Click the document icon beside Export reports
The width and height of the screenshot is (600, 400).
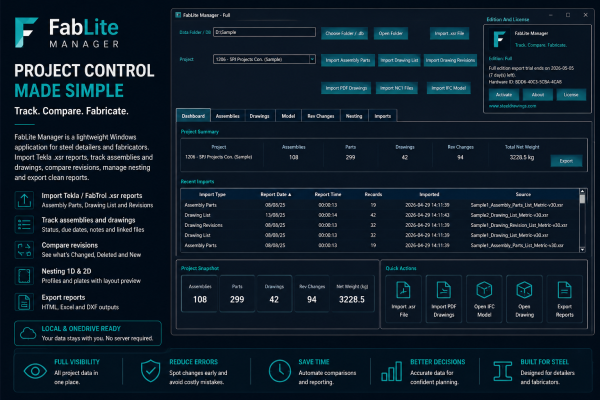pos(24,302)
